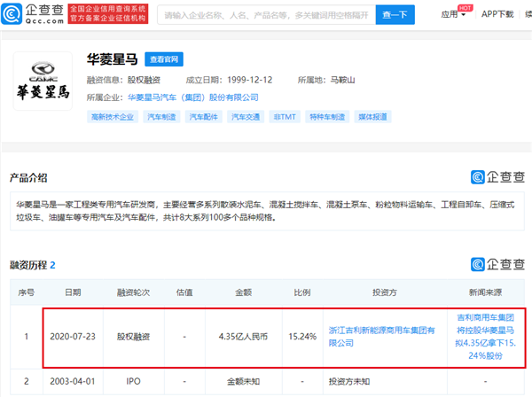Viewport: 532px width, 397px height.
Task: Click the 4.35亿人民币 amount cell
Action: coord(243,337)
